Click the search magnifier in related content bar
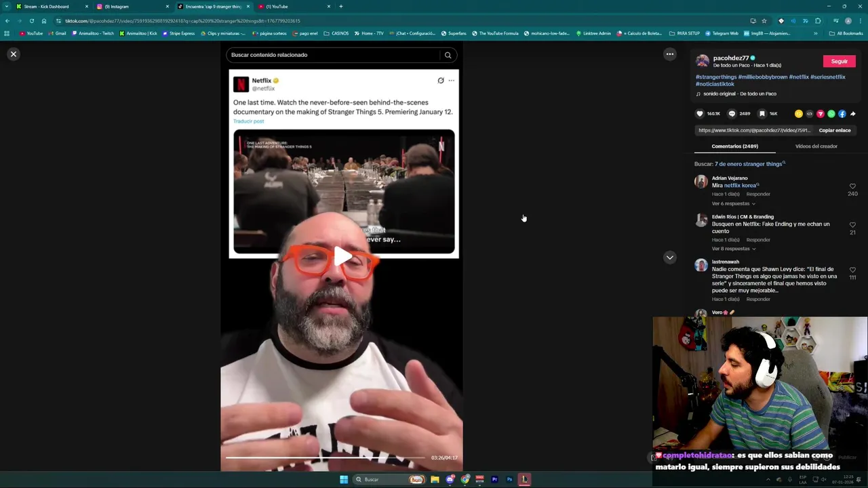 [448, 55]
